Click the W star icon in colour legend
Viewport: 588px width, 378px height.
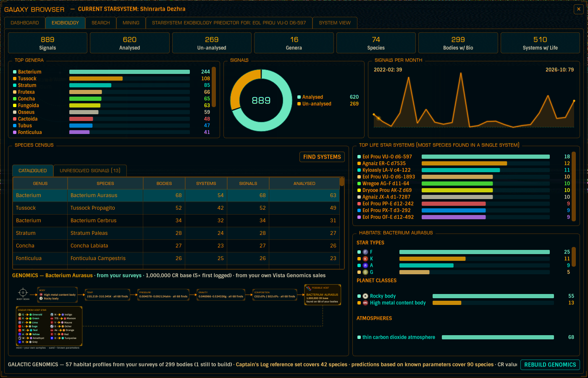pos(20,338)
